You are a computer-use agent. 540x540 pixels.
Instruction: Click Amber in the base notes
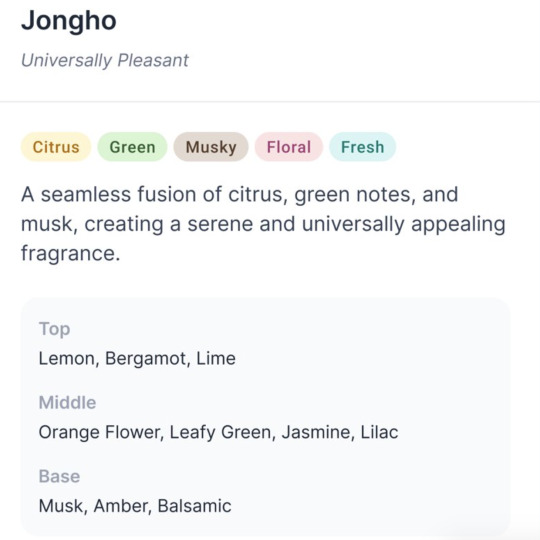point(120,506)
